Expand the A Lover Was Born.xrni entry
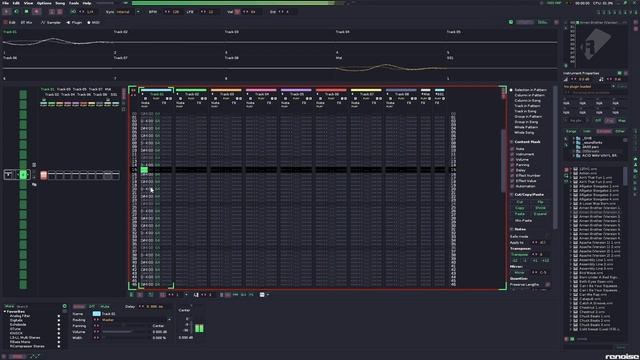 pyautogui.click(x=571, y=203)
